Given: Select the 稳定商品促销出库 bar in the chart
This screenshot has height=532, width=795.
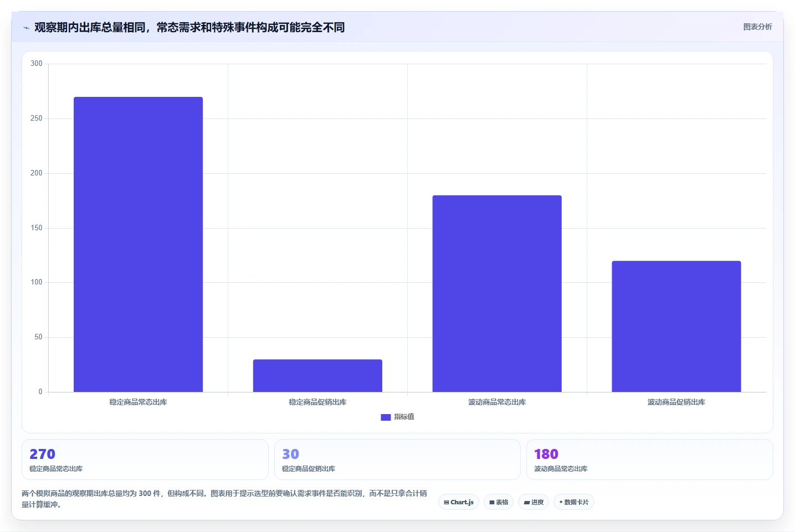Looking at the screenshot, I should pos(317,376).
